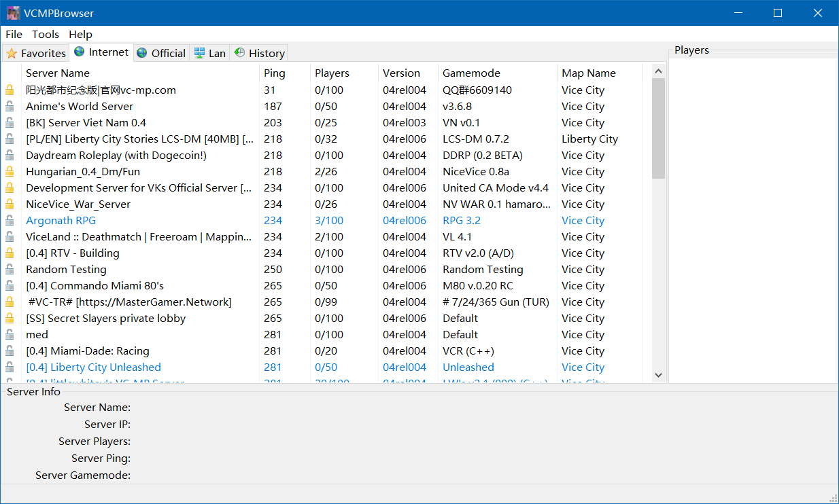
Task: Click the lock icon beside med server
Action: (10, 334)
